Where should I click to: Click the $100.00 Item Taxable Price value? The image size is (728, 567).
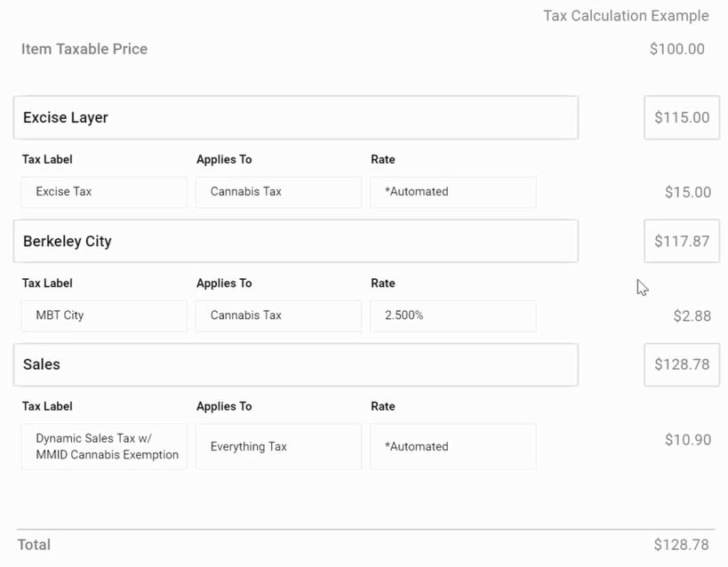677,49
